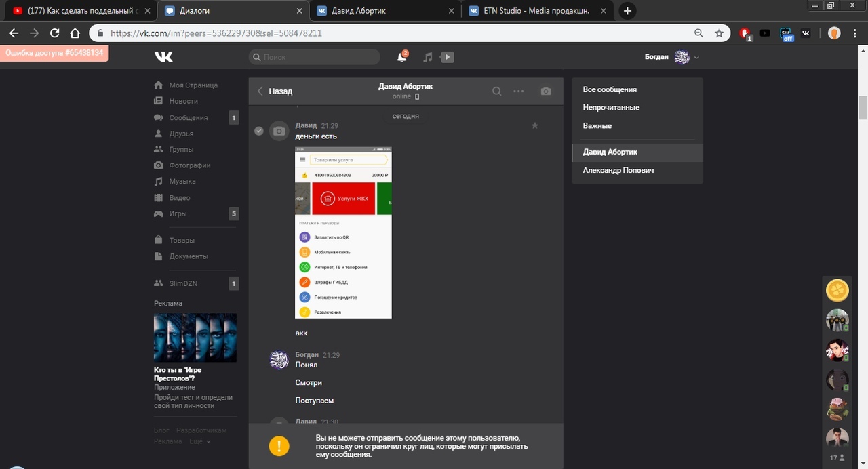The width and height of the screenshot is (868, 469).
Task: Open the payment screenshot image in chat
Action: (x=343, y=232)
